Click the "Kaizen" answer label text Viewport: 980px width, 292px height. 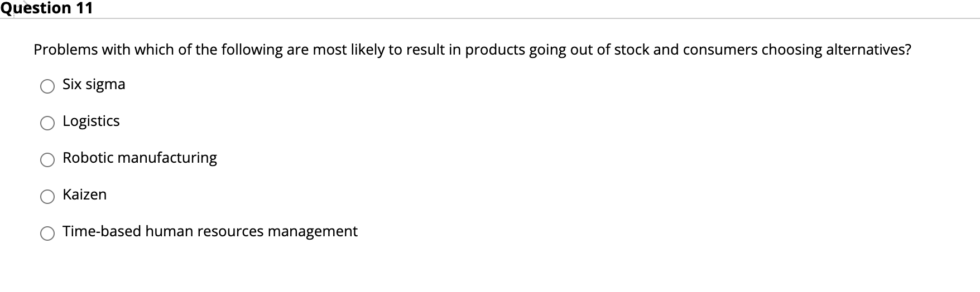point(84,194)
